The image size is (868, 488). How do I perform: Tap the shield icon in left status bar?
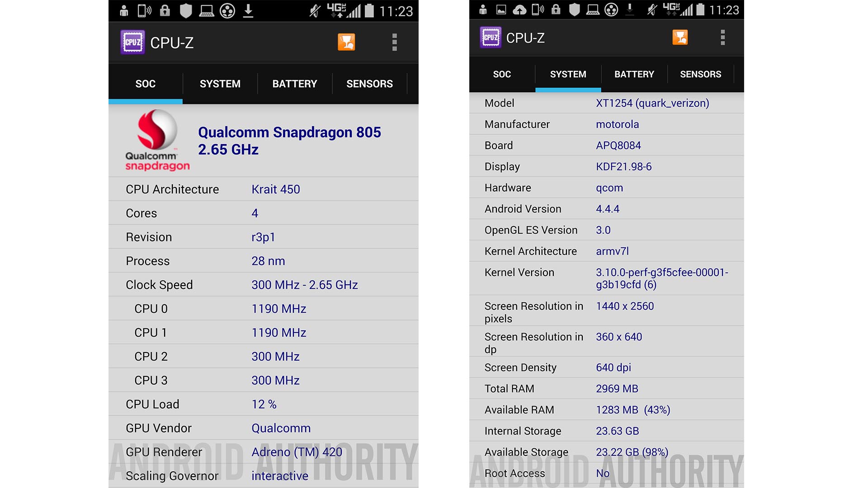(186, 10)
